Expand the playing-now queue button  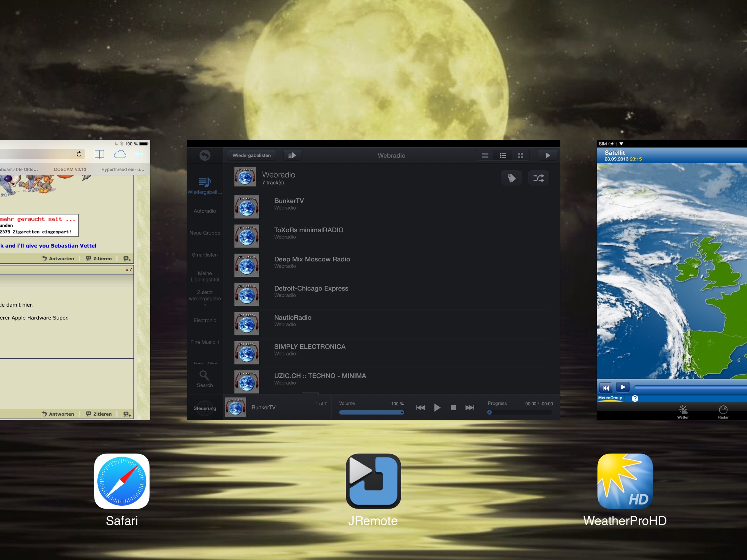[x=292, y=155]
